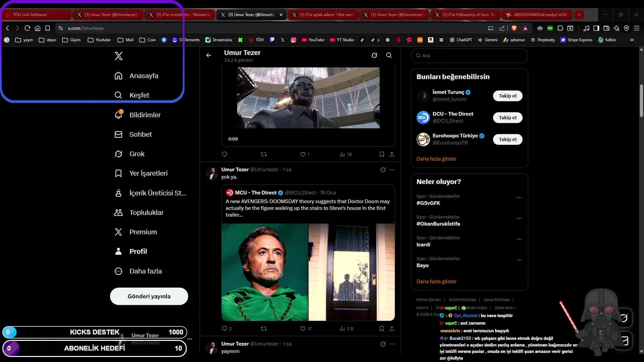Like the 'yok ya.' tweet with 17 likes
Screen dimensions: 644x362
coord(306,328)
